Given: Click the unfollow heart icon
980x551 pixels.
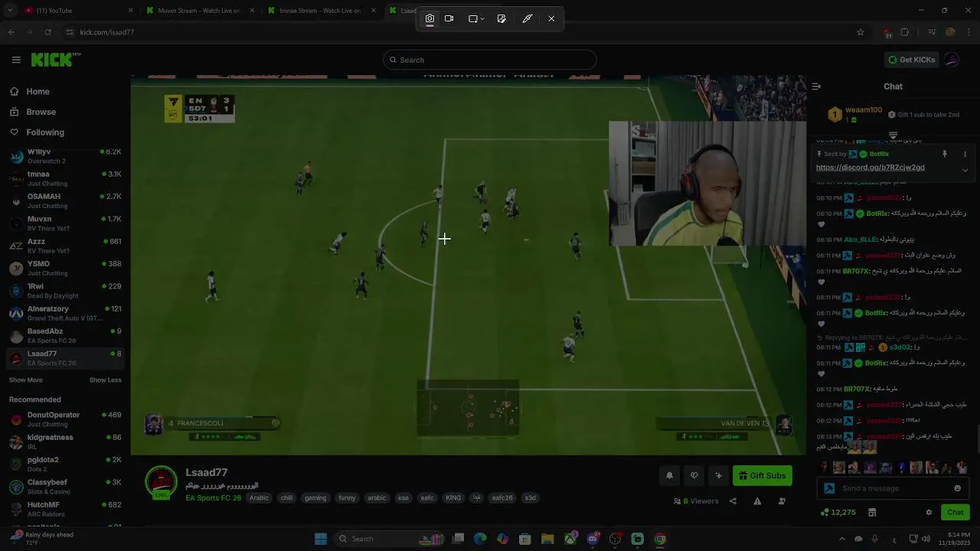Looking at the screenshot, I should click(x=694, y=476).
